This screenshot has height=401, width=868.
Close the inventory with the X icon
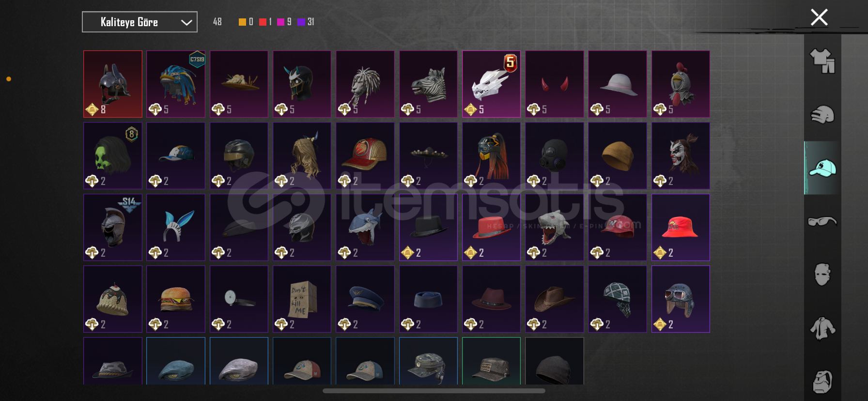pyautogui.click(x=819, y=17)
